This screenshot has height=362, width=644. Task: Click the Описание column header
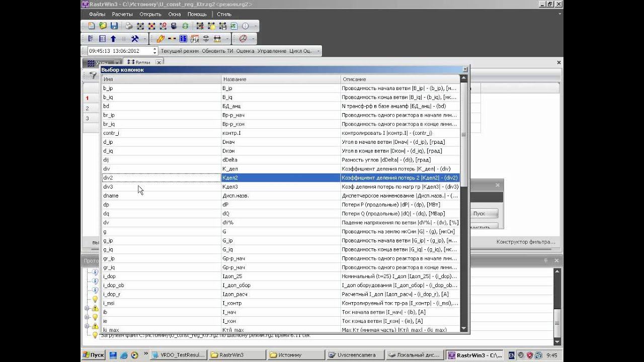pyautogui.click(x=400, y=79)
